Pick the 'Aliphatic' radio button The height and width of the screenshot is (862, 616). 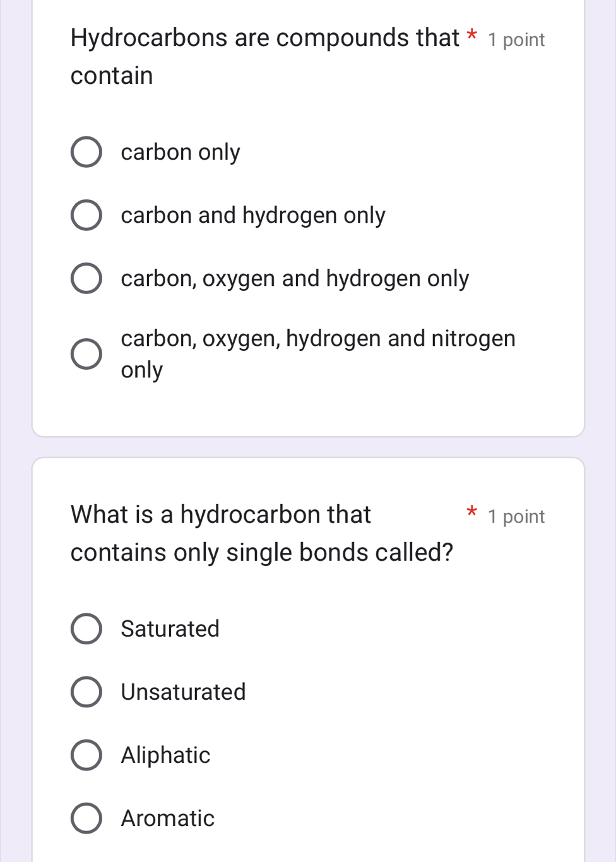point(86,755)
